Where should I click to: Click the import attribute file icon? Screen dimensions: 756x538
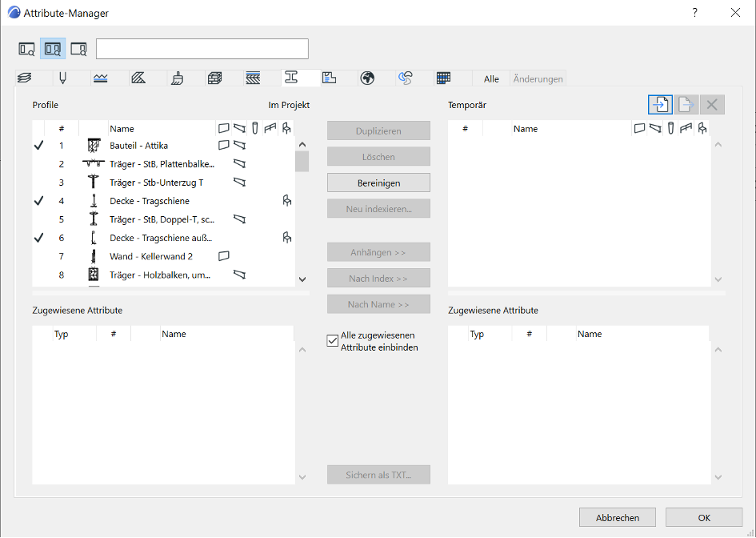[x=660, y=105]
